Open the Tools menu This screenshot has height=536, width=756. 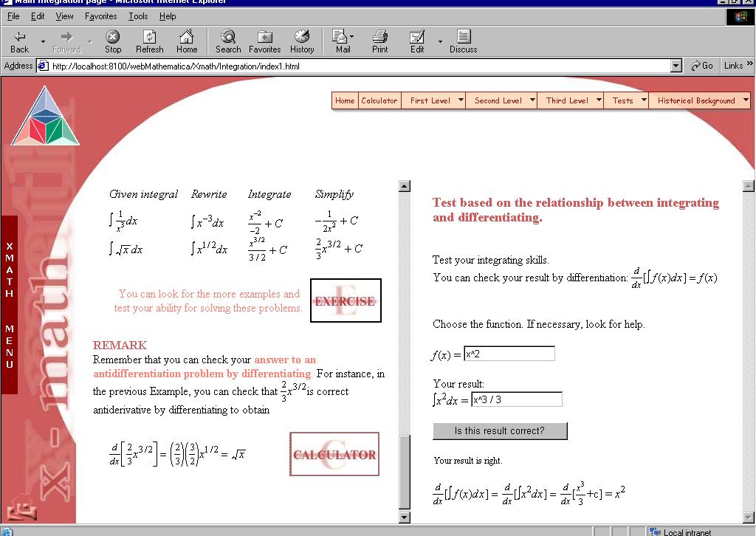click(x=138, y=16)
